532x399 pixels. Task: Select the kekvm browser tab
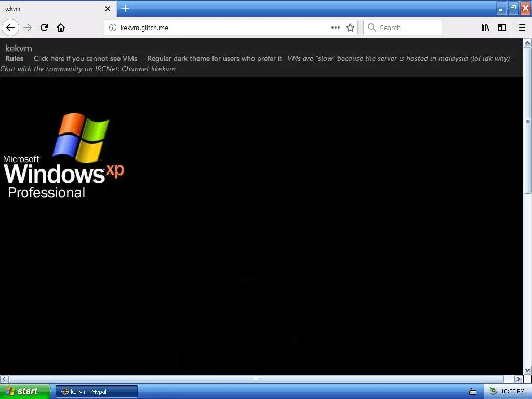point(58,9)
